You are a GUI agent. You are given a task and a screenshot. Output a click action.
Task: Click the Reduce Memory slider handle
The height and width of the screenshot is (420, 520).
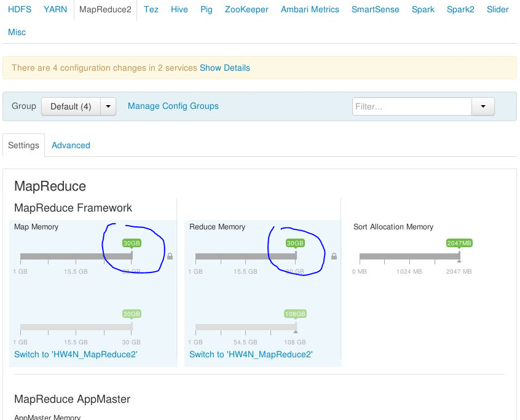296,255
